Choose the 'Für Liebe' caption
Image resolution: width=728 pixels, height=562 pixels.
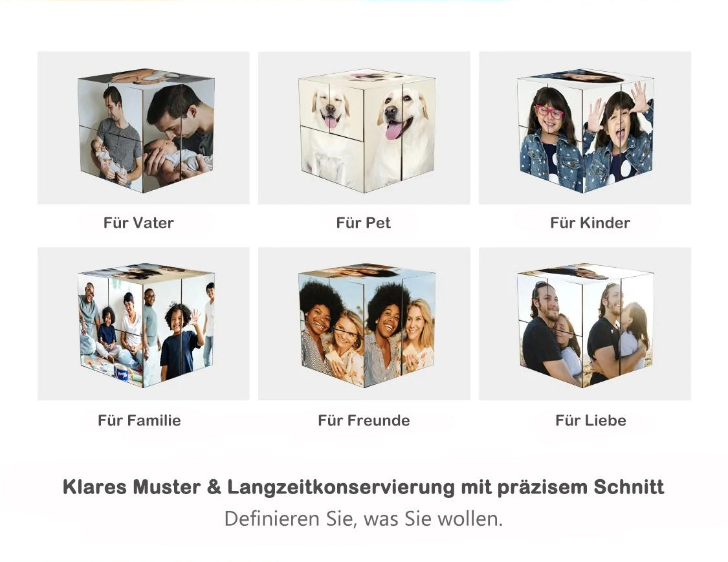click(591, 420)
